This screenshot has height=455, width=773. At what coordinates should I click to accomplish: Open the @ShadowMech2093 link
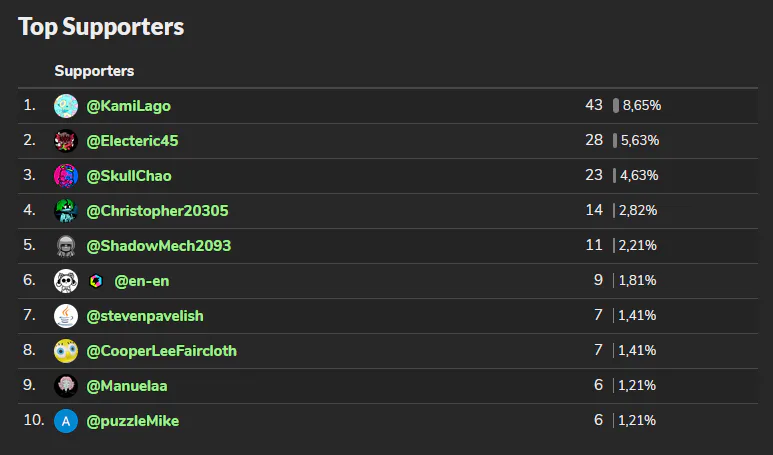click(x=159, y=246)
